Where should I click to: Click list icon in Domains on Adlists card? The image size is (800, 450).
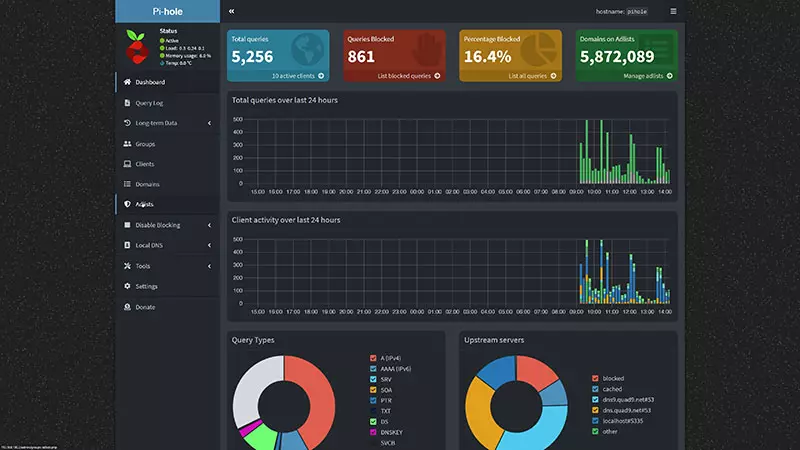(x=656, y=49)
